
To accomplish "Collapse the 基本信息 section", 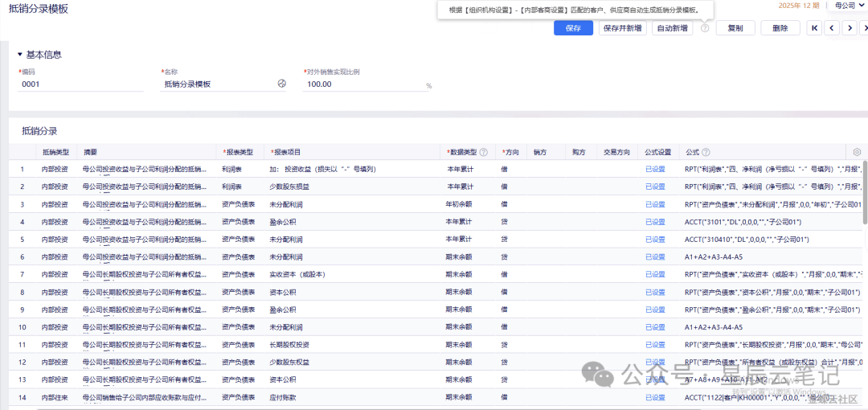I will (x=20, y=55).
